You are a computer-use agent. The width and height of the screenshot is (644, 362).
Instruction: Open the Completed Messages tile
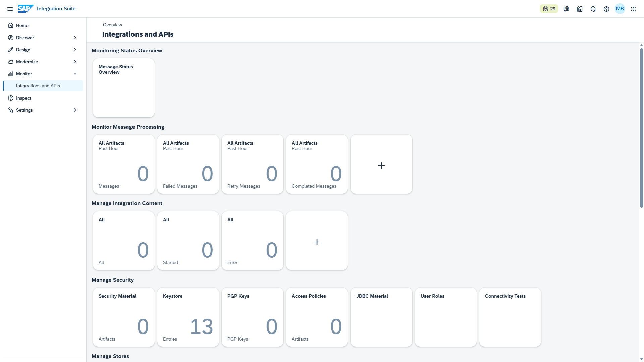(x=317, y=164)
